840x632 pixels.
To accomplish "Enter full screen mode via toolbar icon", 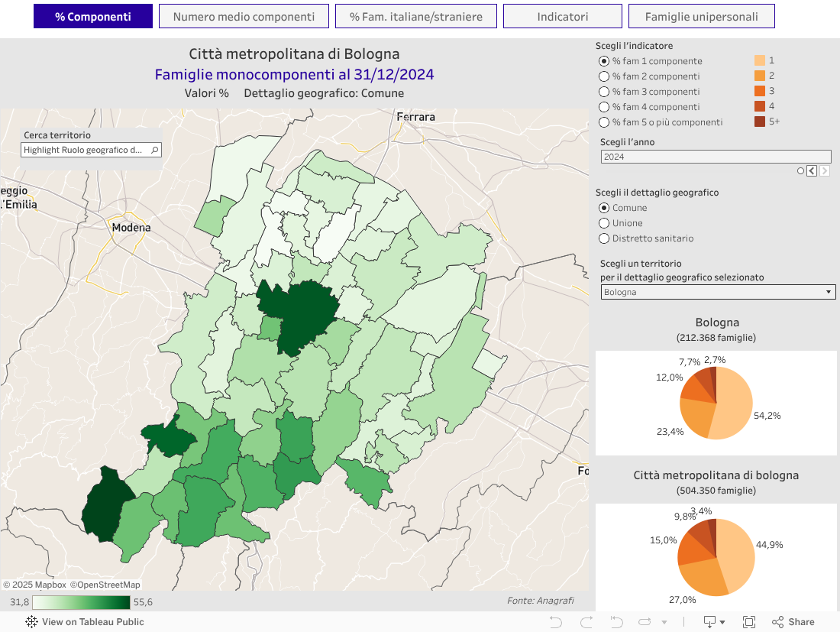I will coord(749,622).
